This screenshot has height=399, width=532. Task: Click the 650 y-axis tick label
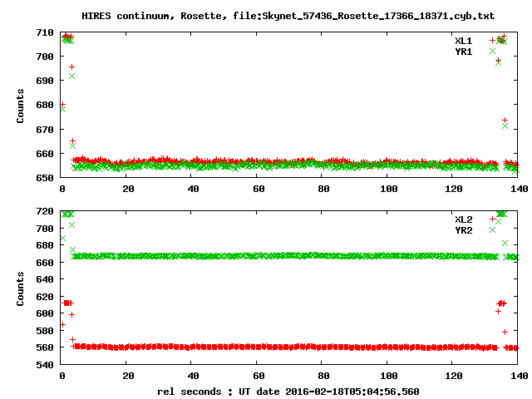click(45, 178)
